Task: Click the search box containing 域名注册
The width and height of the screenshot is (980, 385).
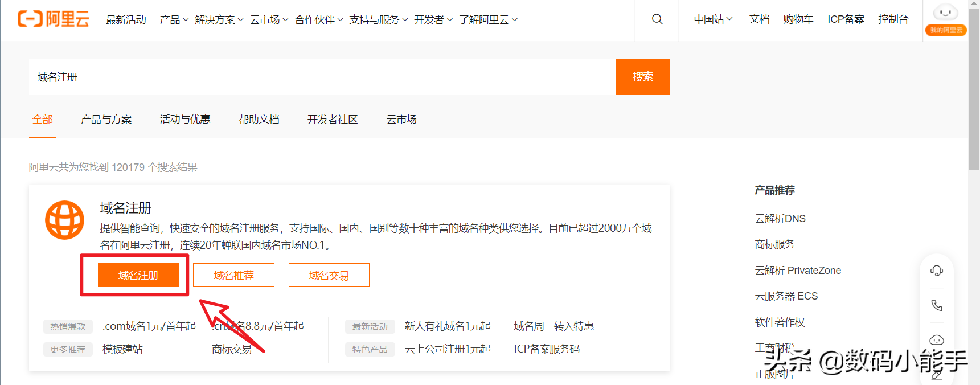Action: point(322,77)
